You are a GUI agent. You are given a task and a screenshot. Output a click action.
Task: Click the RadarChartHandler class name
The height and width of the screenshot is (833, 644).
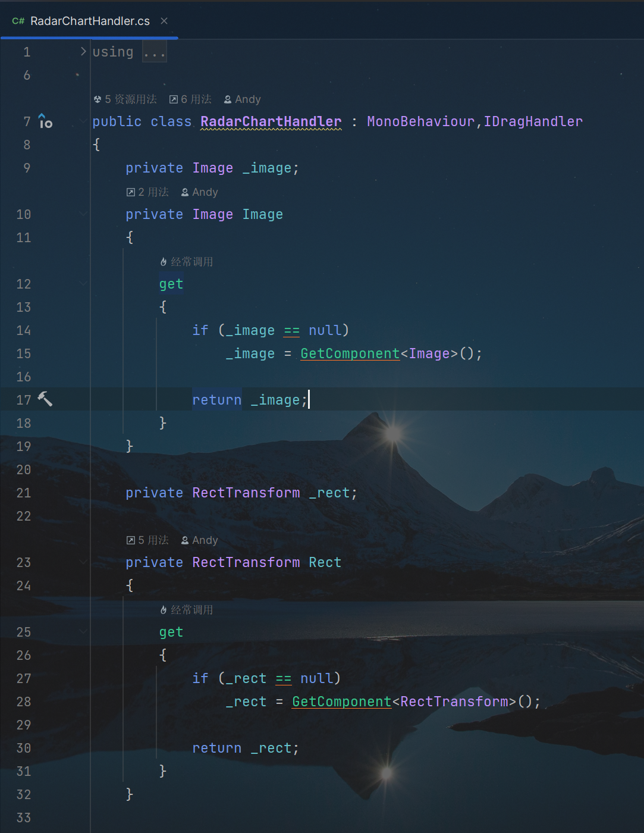coord(271,121)
